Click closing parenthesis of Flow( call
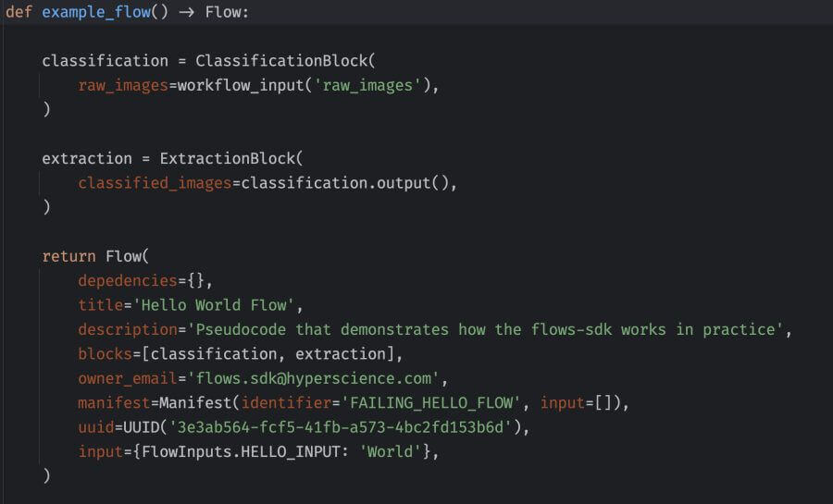The height and width of the screenshot is (504, 833). pos(47,474)
